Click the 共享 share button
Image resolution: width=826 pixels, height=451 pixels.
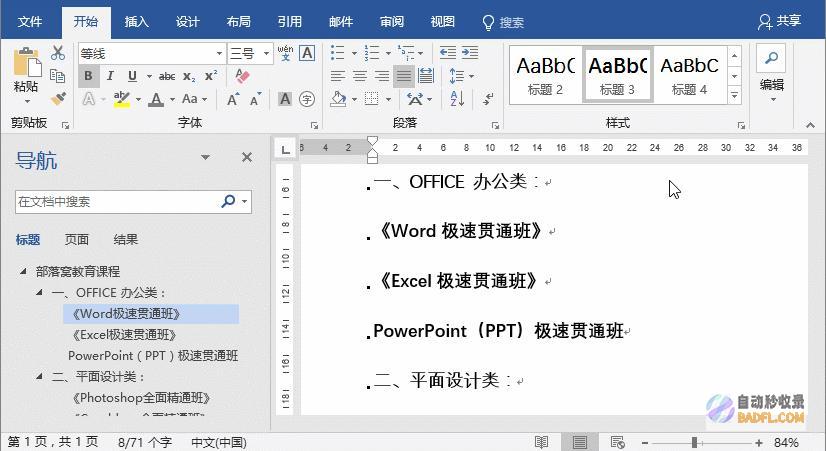[780, 22]
